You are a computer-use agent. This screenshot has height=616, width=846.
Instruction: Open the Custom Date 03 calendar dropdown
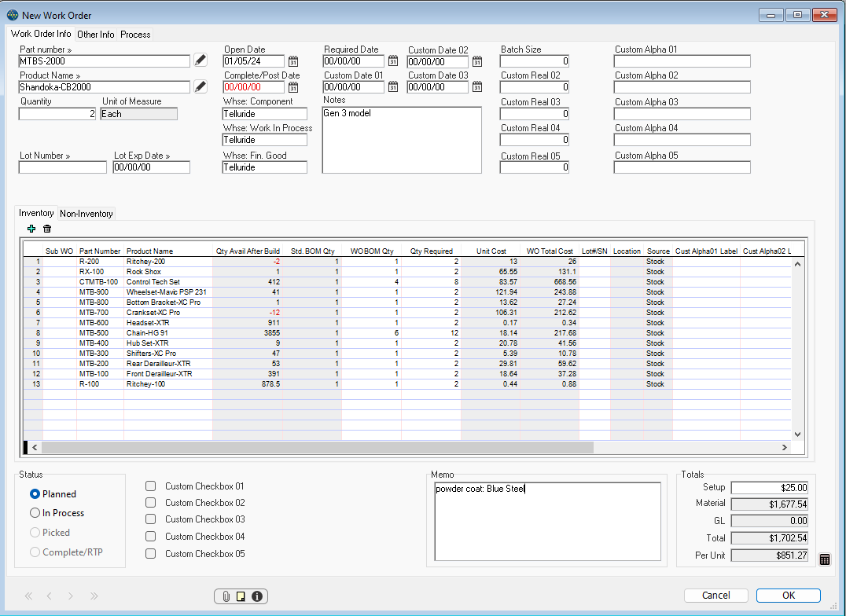477,86
